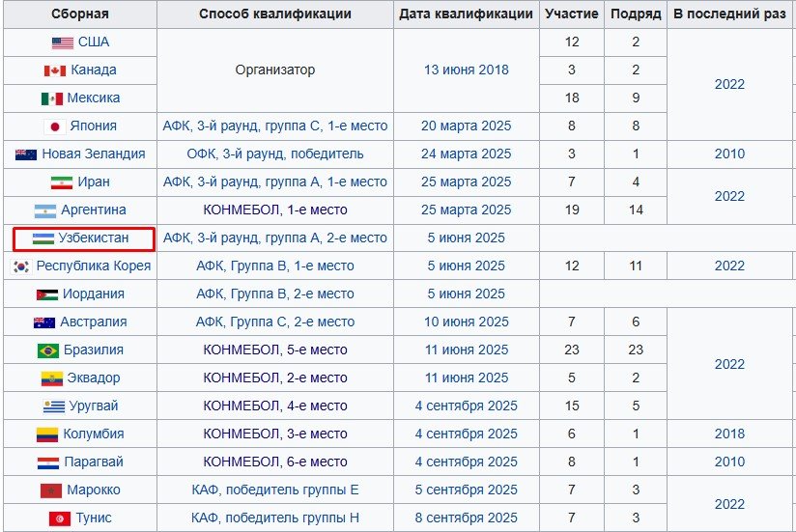
Task: Click the Uruguay flag icon
Action: click(x=54, y=406)
